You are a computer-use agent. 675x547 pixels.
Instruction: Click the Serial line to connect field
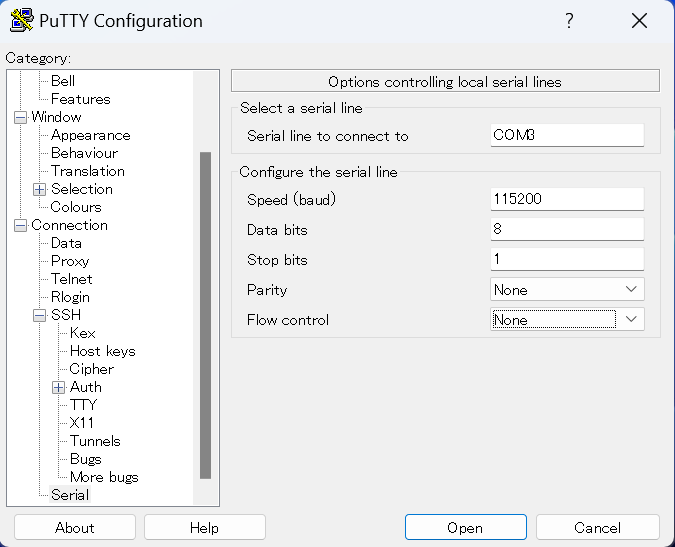567,135
